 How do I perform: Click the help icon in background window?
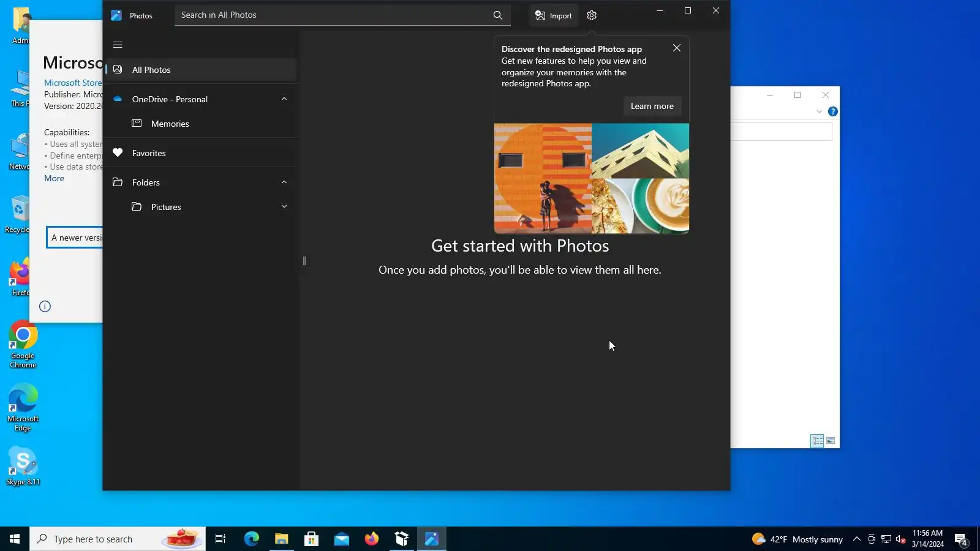coord(833,111)
